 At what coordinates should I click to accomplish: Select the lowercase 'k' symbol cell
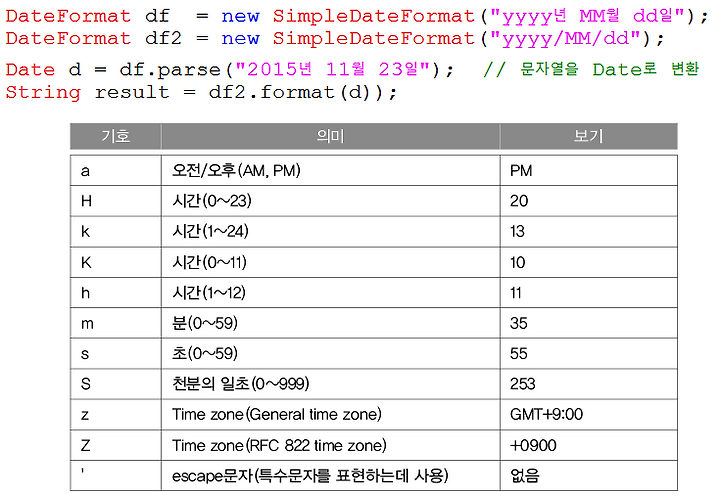116,232
